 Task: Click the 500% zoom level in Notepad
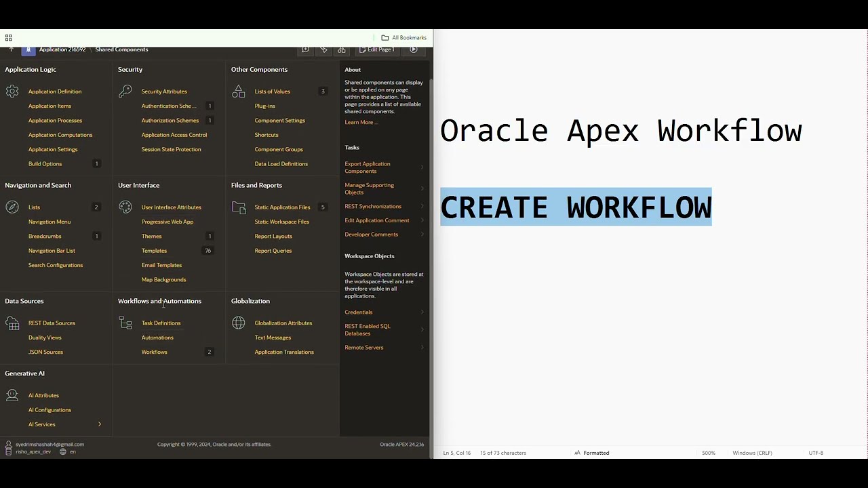pos(709,453)
